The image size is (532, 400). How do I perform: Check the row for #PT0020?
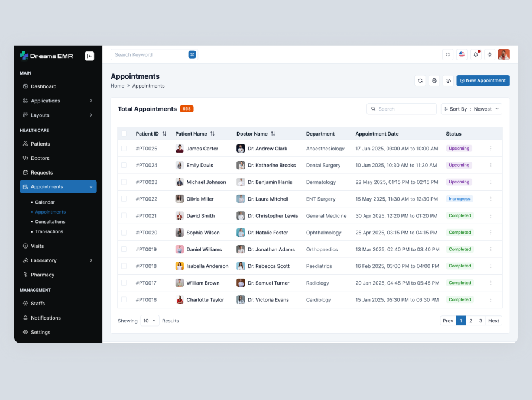coord(124,233)
